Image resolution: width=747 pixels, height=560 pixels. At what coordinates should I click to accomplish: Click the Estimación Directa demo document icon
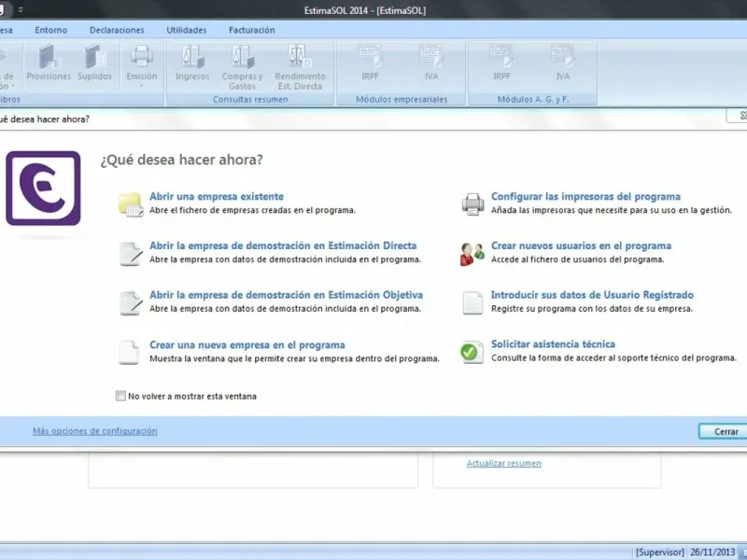(x=131, y=254)
